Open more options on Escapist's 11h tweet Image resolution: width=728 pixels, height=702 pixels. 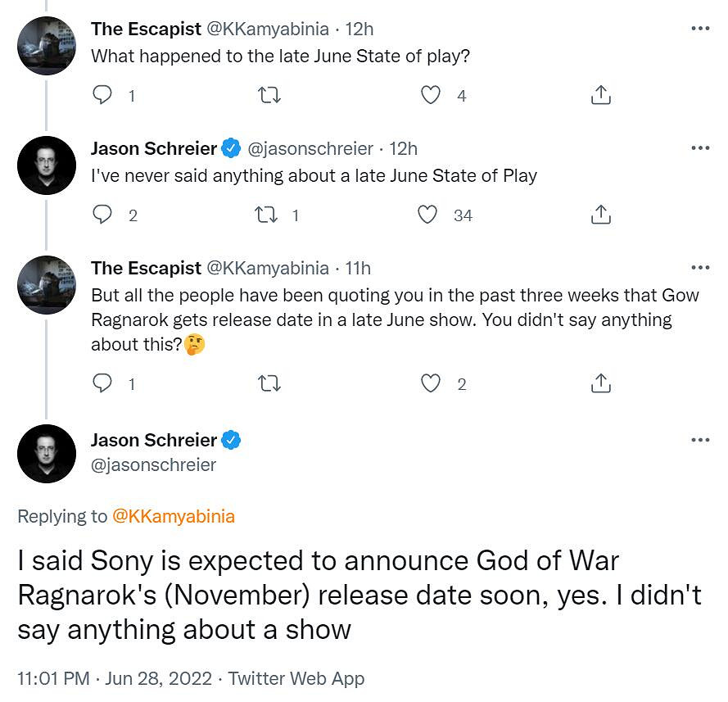click(x=700, y=268)
